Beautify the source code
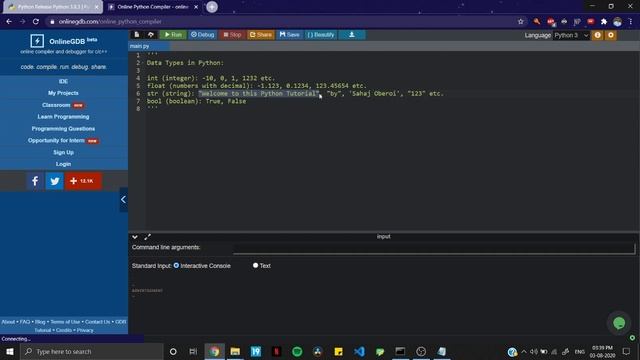 (321, 35)
